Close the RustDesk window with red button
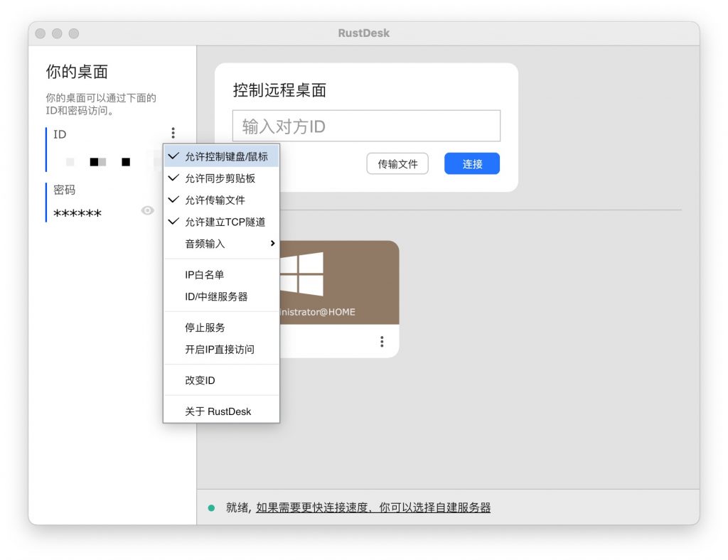 [x=41, y=33]
